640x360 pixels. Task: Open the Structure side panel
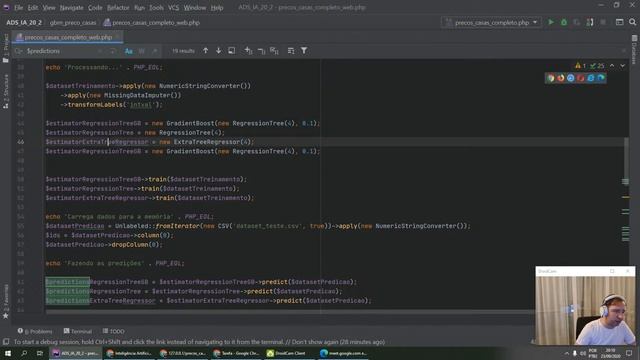6,91
